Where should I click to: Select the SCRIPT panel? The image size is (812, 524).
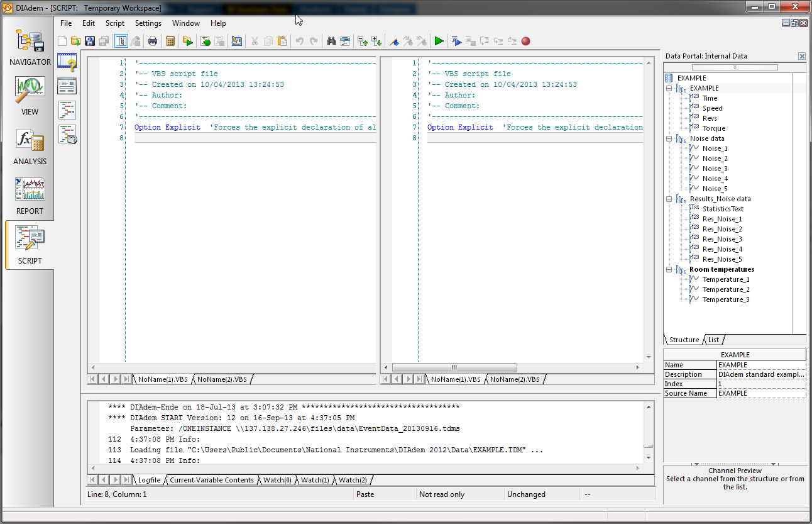tap(30, 246)
